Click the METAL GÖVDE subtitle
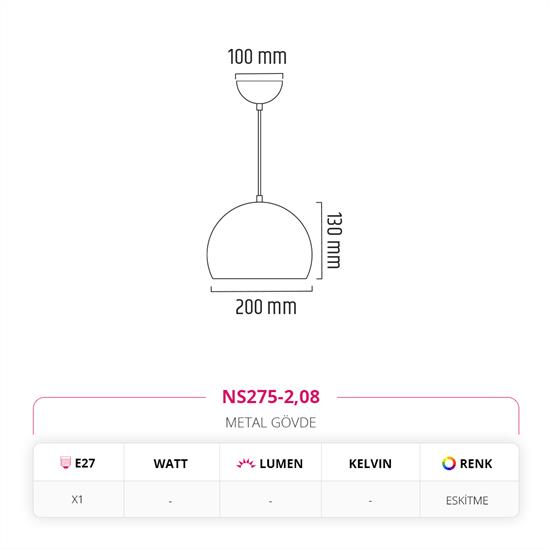This screenshot has height=550, width=550. pos(271,423)
